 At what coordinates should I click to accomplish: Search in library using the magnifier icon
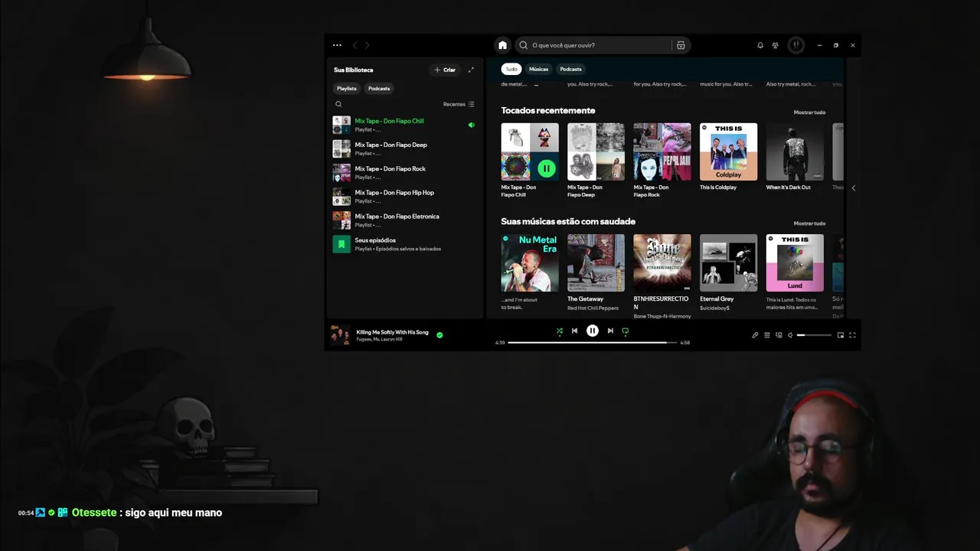click(338, 104)
